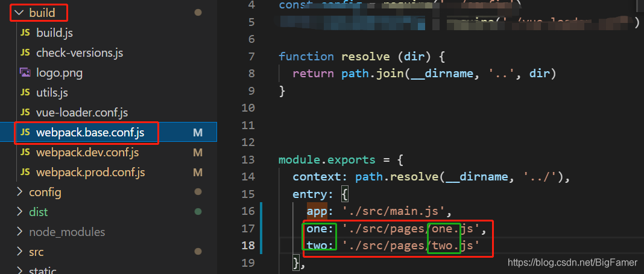Image resolution: width=644 pixels, height=274 pixels.
Task: Click the 'one:' key on line 17
Action: coord(320,229)
